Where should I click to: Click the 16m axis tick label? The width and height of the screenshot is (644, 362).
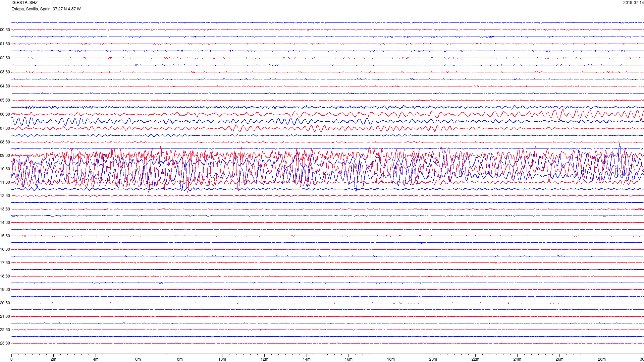[349, 359]
